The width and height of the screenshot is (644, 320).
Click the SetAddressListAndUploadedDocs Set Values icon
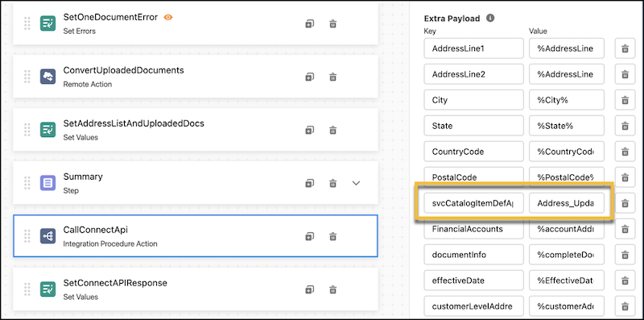(x=47, y=130)
